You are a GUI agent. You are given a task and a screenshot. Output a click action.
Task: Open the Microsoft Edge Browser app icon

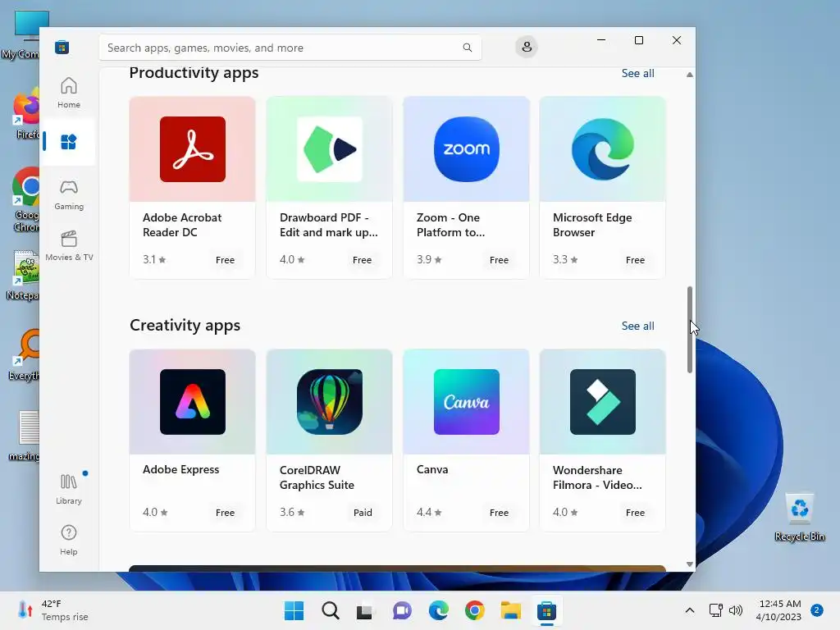[603, 149]
